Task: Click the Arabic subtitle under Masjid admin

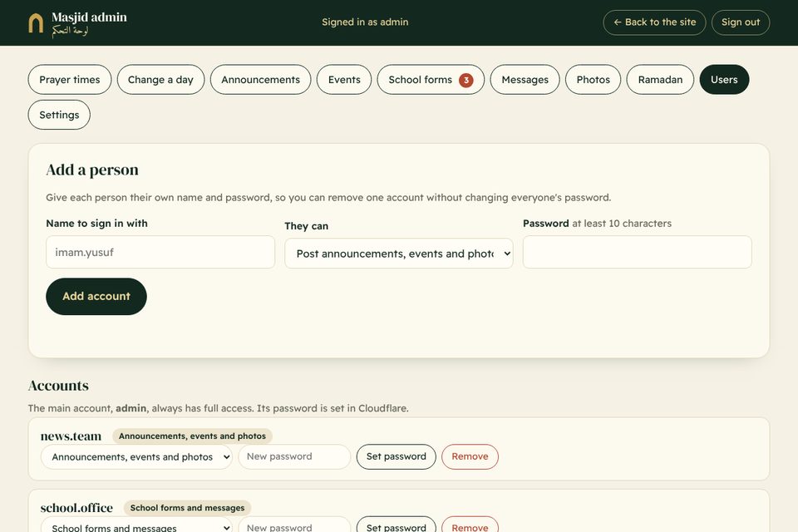Action: pos(70,31)
